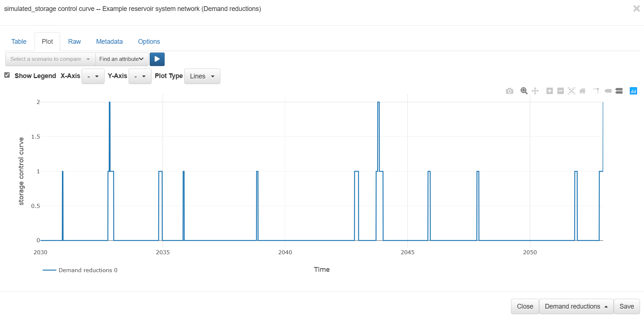This screenshot has width=644, height=317.
Task: Enable compare data on hover
Action: [619, 91]
